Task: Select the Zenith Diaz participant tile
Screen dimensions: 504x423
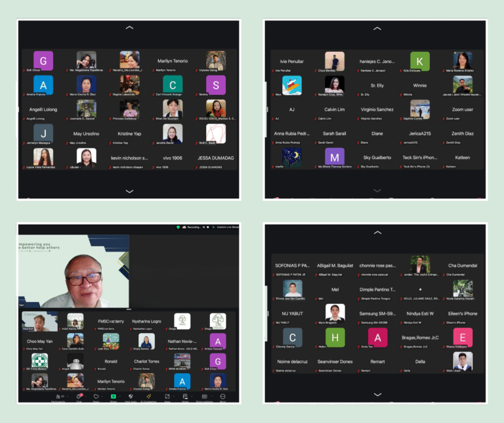Action: [x=463, y=133]
